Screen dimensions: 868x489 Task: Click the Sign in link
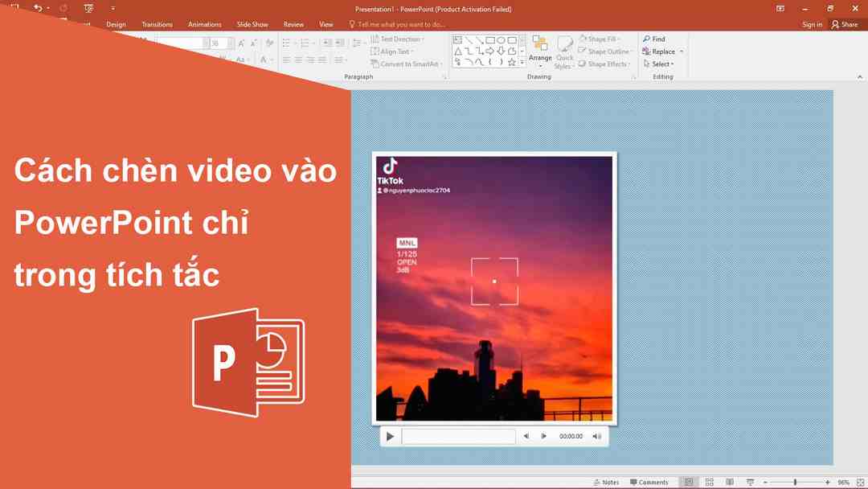[x=812, y=24]
